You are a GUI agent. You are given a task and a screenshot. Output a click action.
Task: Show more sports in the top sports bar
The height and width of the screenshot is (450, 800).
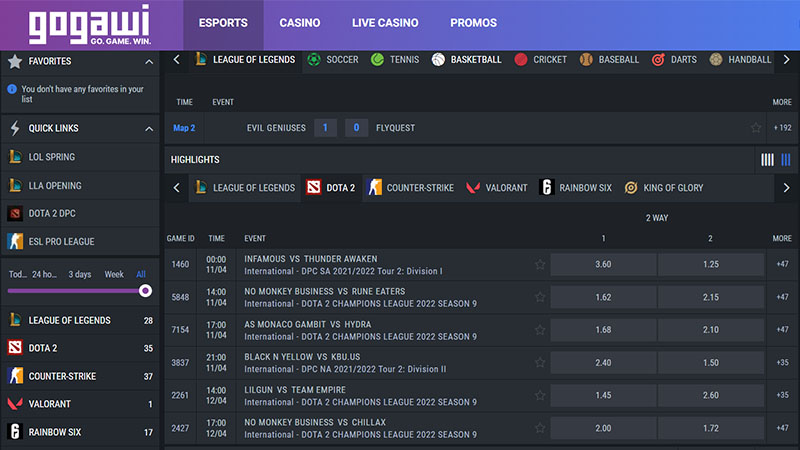tap(786, 60)
